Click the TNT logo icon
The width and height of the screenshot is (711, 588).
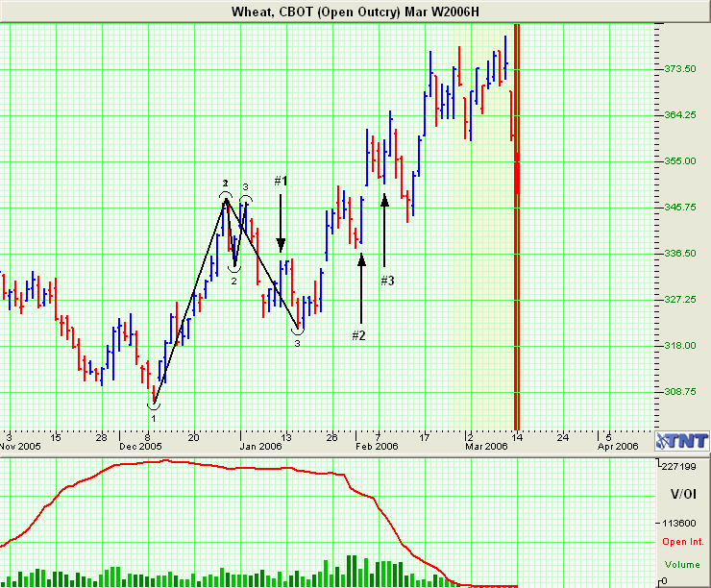pyautogui.click(x=682, y=441)
